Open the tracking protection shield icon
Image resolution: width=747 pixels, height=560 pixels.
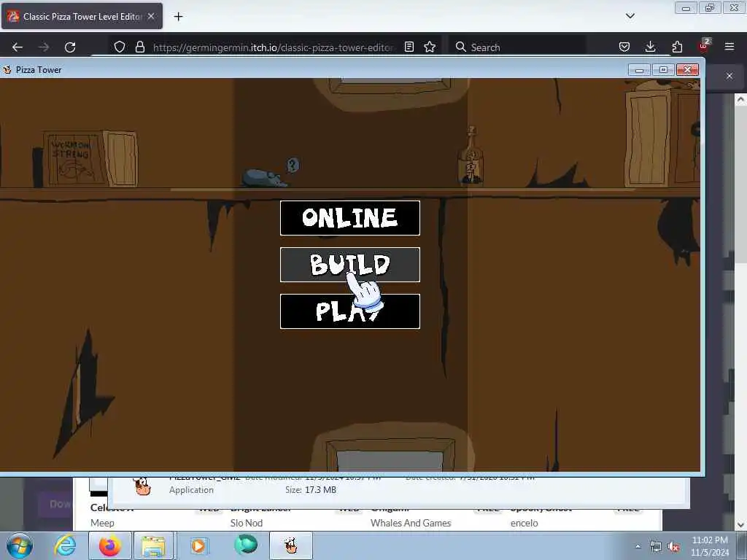pyautogui.click(x=120, y=47)
